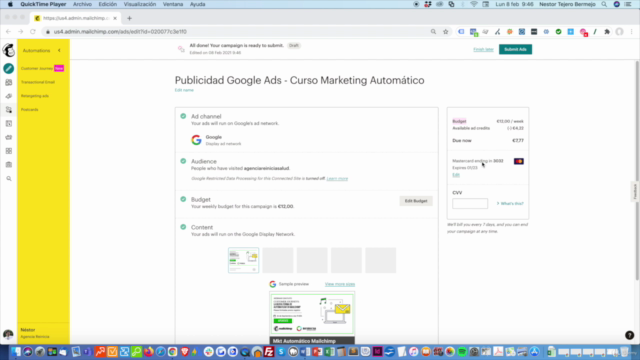Select the fifth ad thumbnail placeholder
The width and height of the screenshot is (640, 360).
[x=380, y=260]
